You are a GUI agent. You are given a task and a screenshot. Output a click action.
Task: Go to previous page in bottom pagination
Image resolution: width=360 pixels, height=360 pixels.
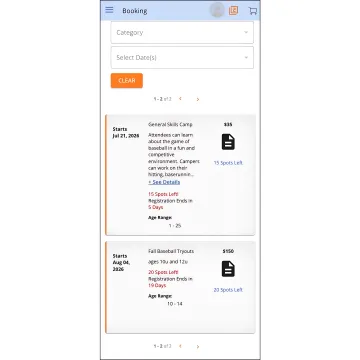tap(180, 346)
